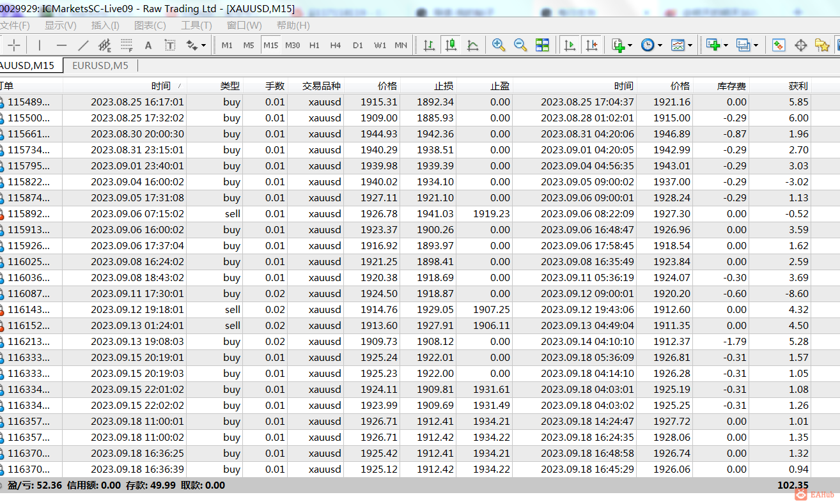This screenshot has height=504, width=840.
Task: Expand the periods clock dropdown arrow
Action: tap(660, 45)
